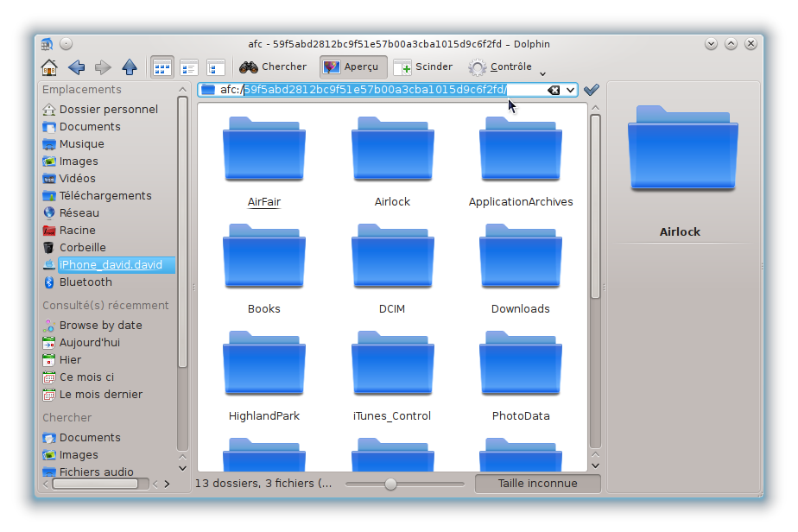Click the Emplacements panel vertical scrollbar
This screenshot has width=798, height=532.
click(182, 231)
